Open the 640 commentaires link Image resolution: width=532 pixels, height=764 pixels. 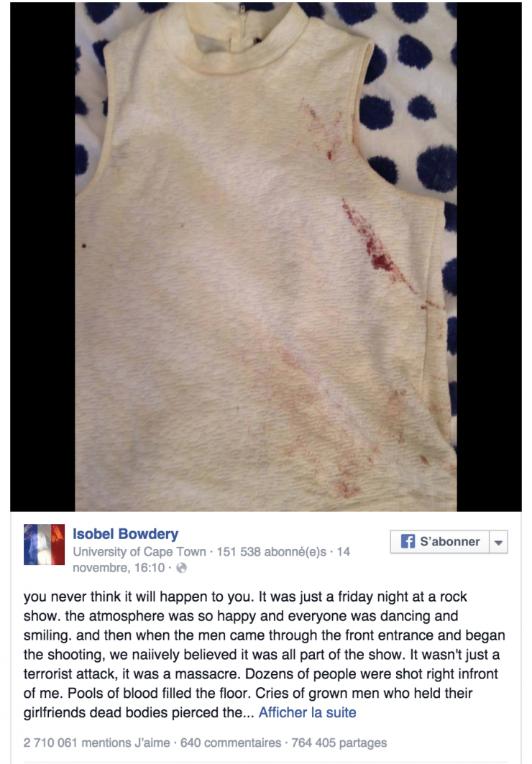click(x=231, y=742)
